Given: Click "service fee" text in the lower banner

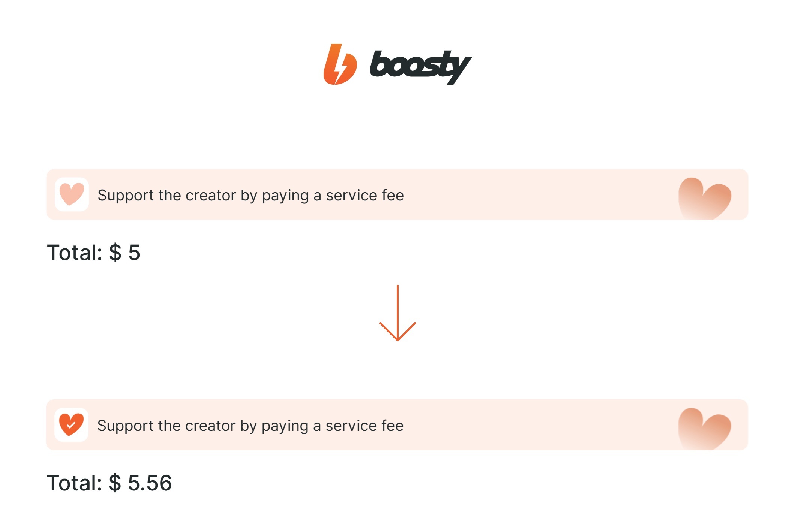Looking at the screenshot, I should tap(364, 426).
